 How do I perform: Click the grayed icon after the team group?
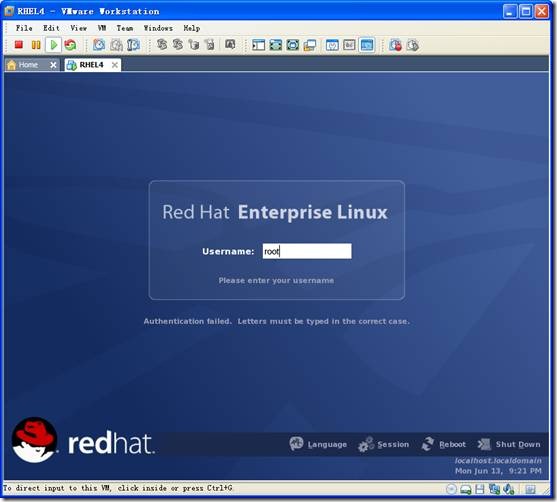coord(230,45)
